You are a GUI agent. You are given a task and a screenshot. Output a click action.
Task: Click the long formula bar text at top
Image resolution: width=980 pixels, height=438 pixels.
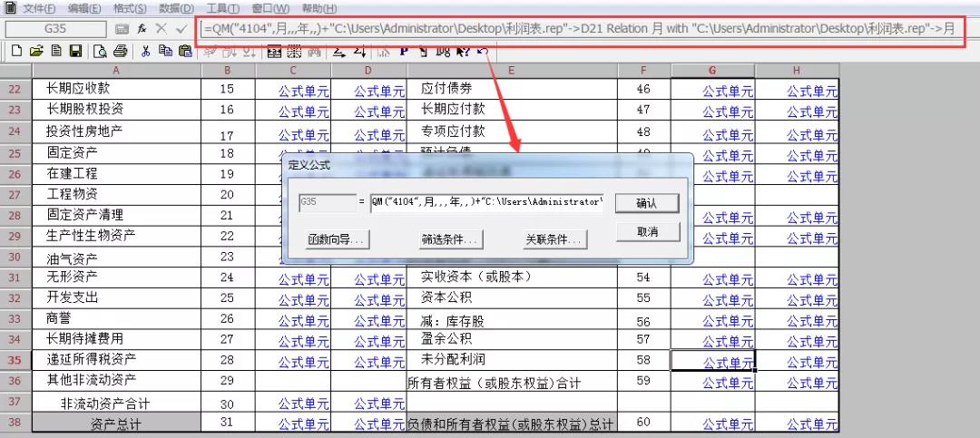pos(581,29)
